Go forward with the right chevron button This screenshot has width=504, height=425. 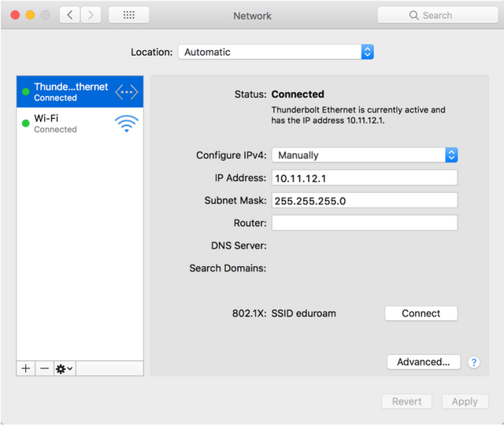[x=91, y=15]
